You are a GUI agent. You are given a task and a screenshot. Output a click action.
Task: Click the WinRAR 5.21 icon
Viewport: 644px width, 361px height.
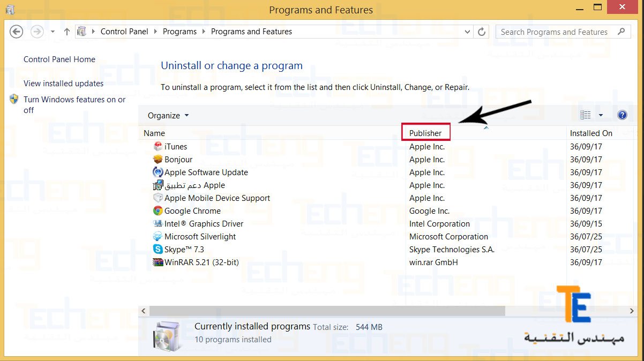[158, 262]
